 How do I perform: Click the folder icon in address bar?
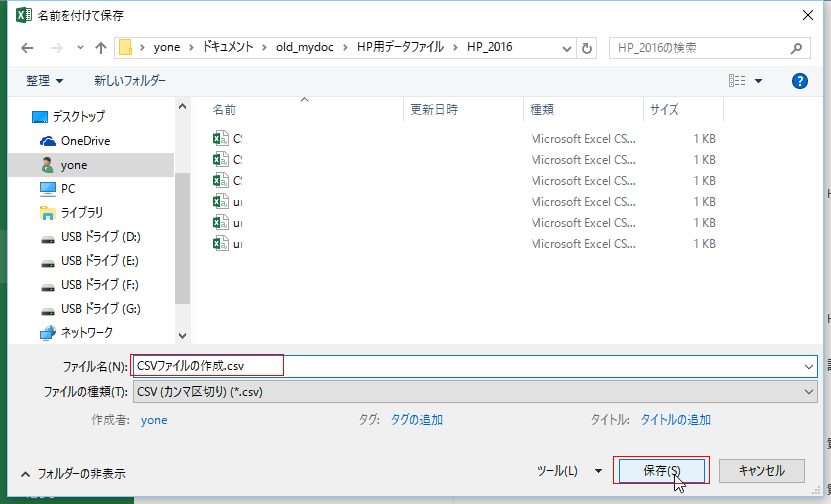[125, 47]
